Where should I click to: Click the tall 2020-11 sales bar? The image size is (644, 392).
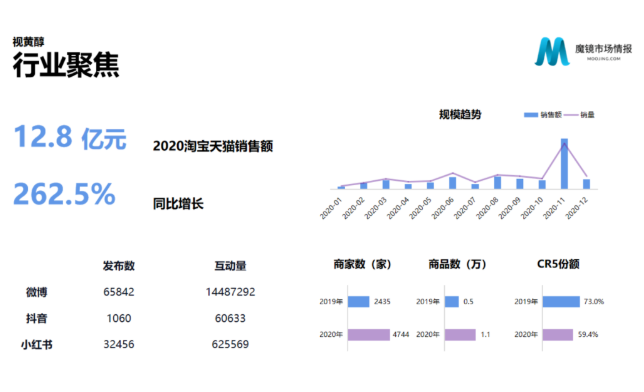(564, 164)
